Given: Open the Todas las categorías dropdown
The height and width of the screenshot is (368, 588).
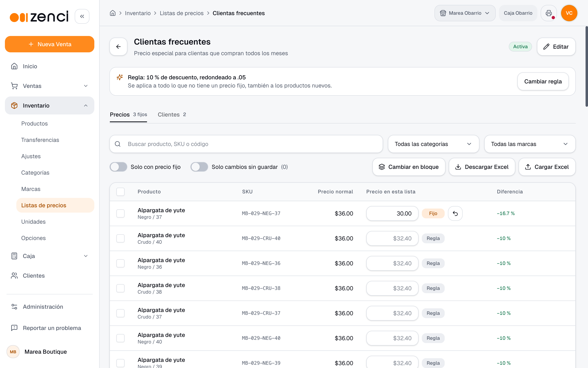Looking at the screenshot, I should (x=433, y=144).
